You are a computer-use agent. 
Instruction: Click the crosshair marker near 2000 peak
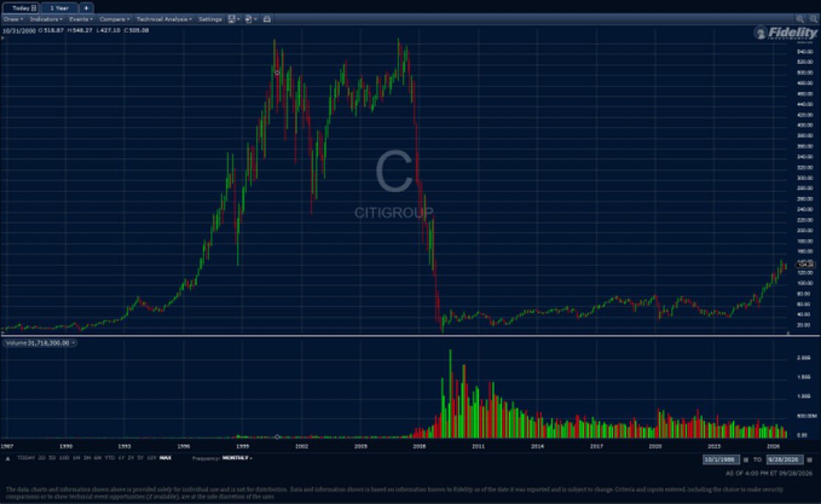coord(277,73)
